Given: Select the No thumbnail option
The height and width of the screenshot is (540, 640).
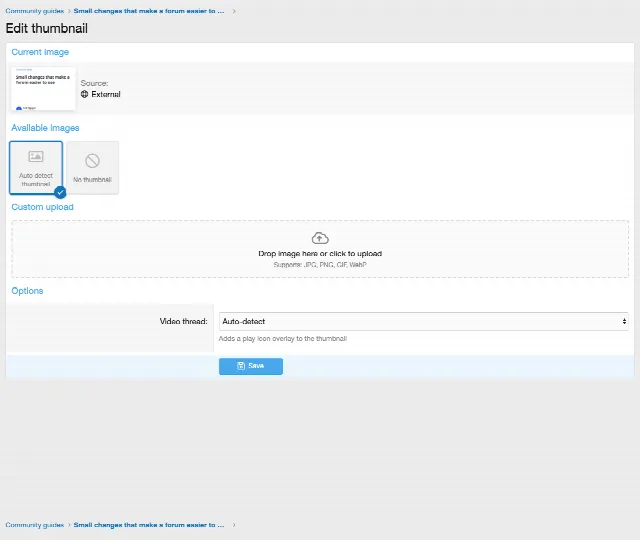Looking at the screenshot, I should [92, 167].
